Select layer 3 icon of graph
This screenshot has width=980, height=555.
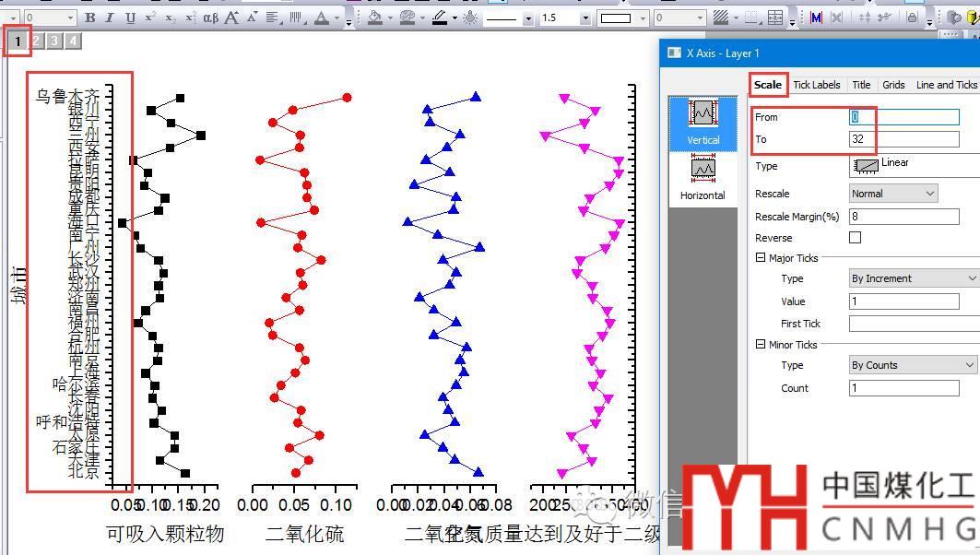pos(54,41)
